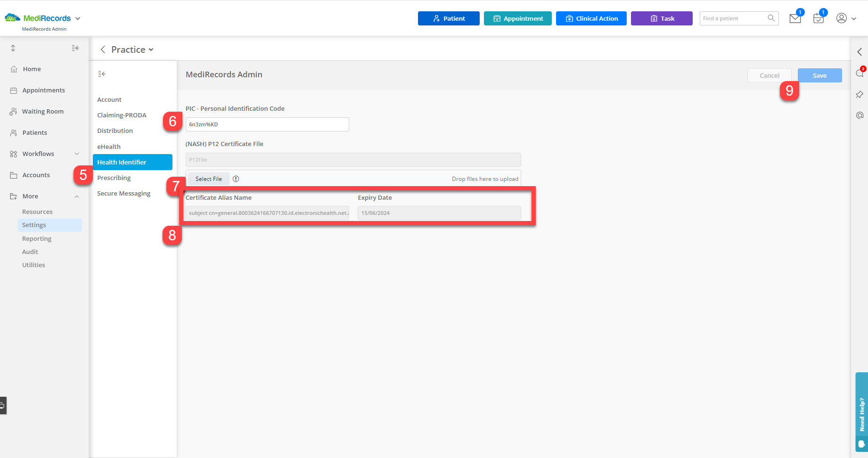
Task: Collapse the More menu chevron
Action: pyautogui.click(x=77, y=196)
